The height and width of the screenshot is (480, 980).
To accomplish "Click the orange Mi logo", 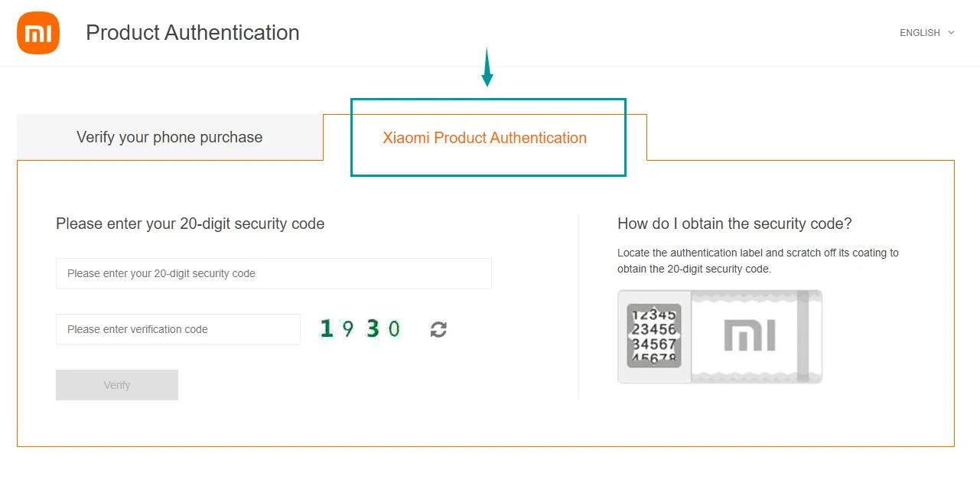I will pos(38,33).
